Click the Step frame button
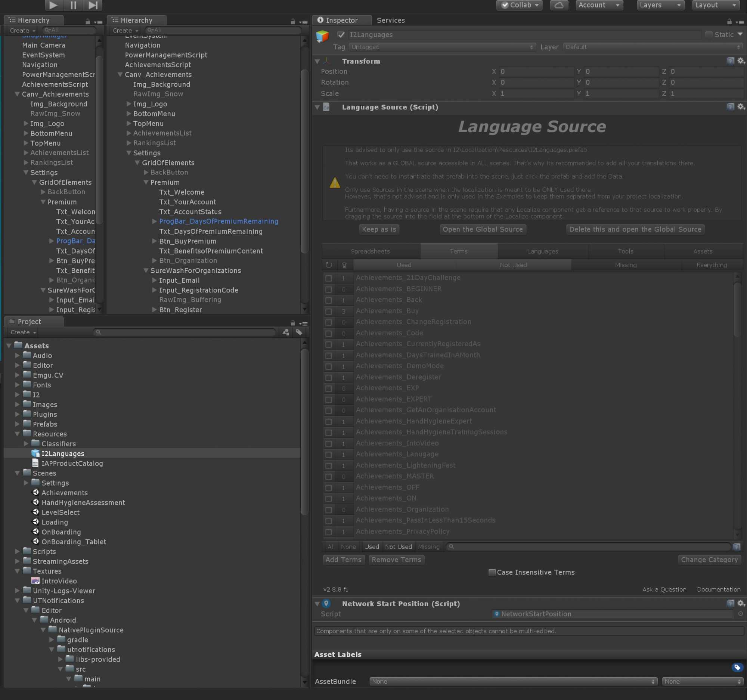 pos(93,5)
